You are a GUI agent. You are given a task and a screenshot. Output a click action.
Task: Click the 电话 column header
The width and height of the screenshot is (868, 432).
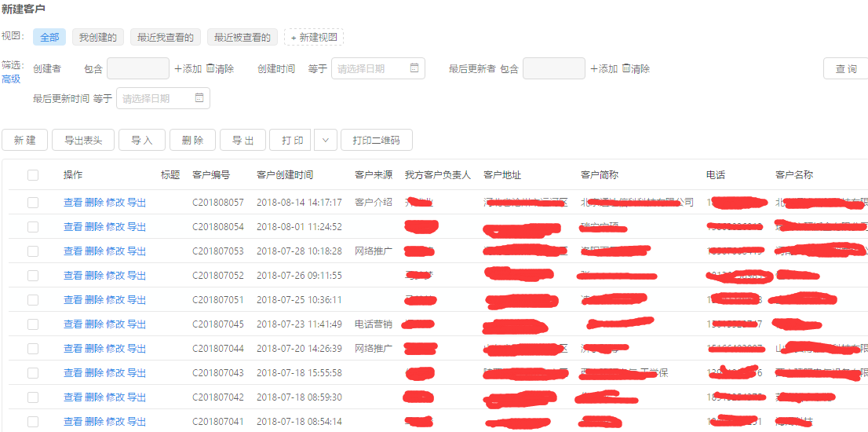[x=716, y=175]
